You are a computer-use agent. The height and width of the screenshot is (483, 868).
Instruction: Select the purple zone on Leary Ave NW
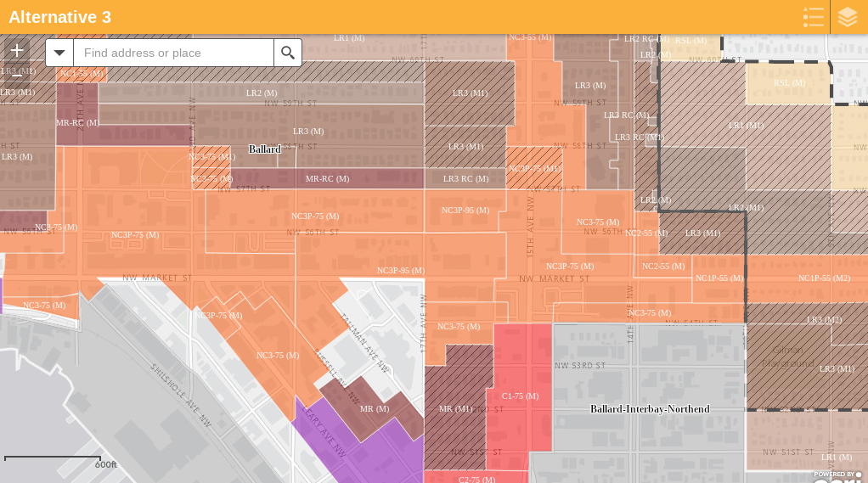click(357, 450)
